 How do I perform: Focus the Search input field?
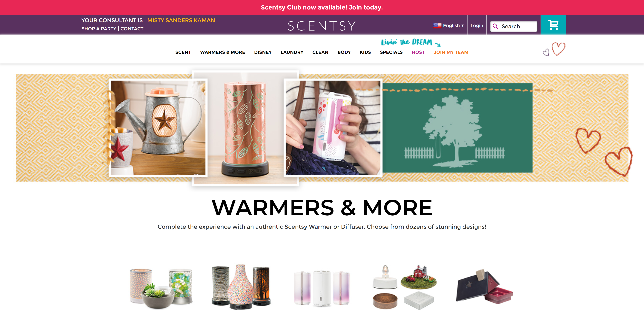point(513,26)
